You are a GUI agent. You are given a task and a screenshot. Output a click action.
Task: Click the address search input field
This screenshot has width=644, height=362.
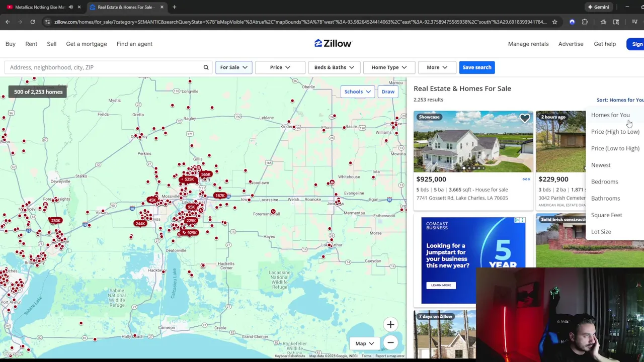[x=103, y=67]
